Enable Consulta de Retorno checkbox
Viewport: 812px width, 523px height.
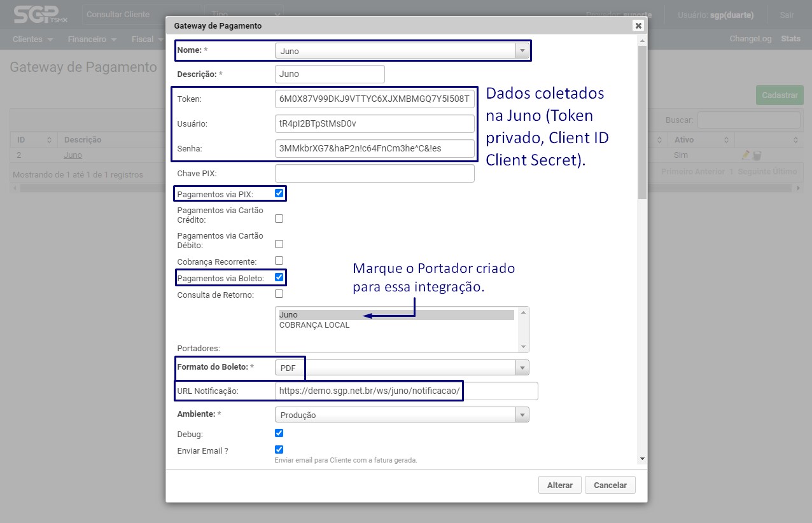tap(279, 294)
